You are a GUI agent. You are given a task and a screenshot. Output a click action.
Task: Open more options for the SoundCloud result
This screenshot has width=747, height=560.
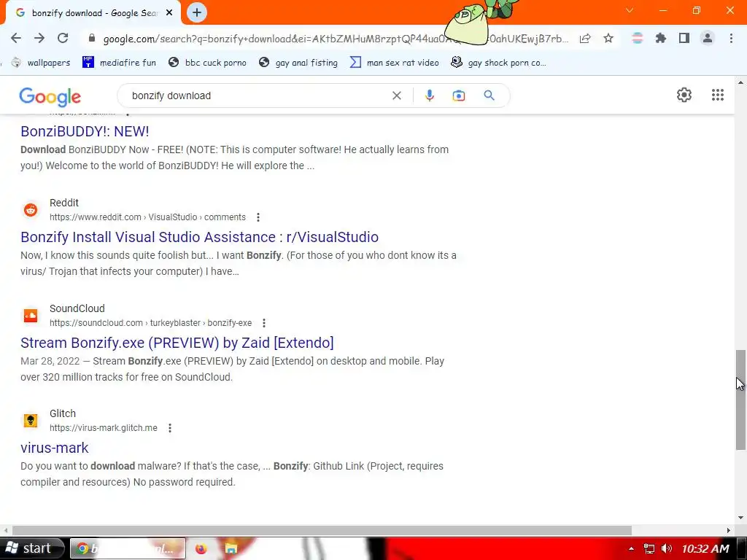click(x=264, y=323)
